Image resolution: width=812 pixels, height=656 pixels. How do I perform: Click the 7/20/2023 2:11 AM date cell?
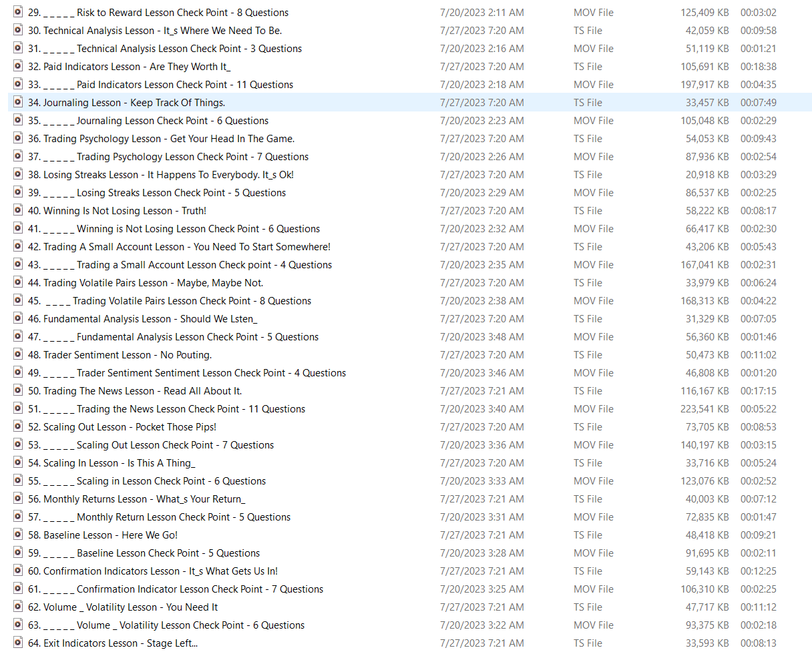pos(482,13)
